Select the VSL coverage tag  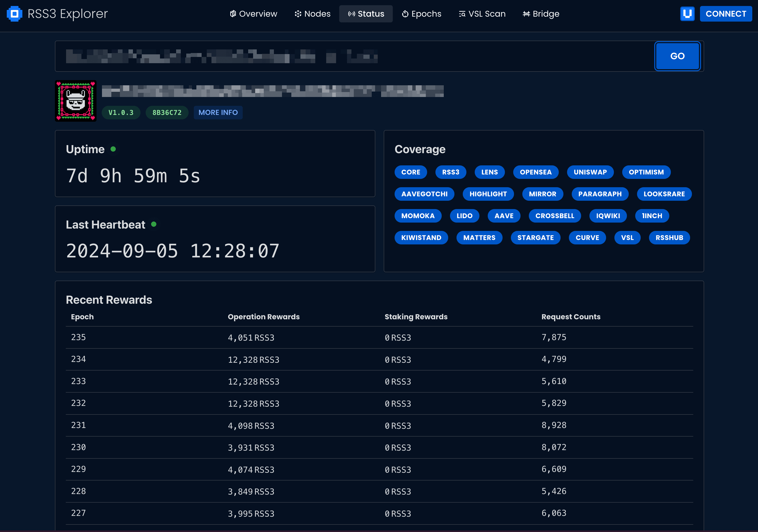(x=627, y=238)
